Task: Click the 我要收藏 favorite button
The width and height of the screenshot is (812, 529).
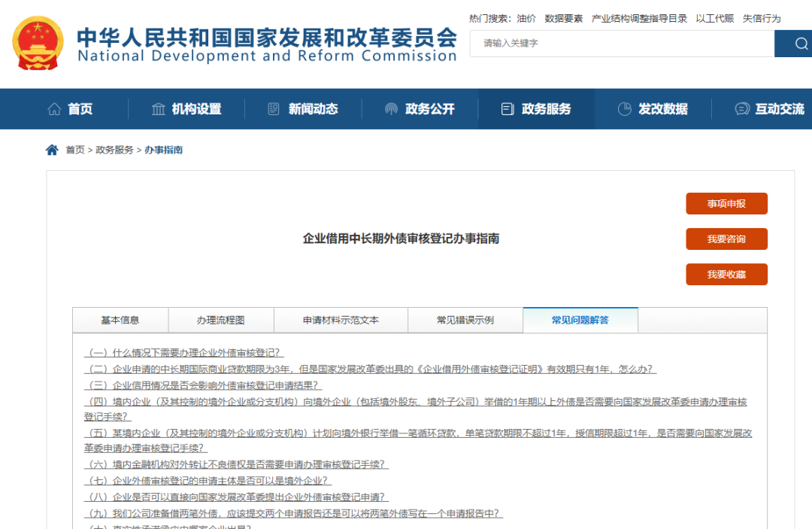Action: click(x=726, y=275)
